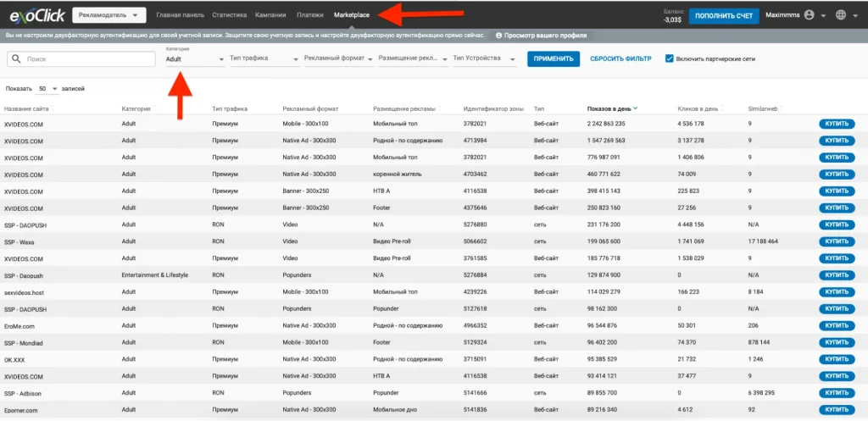Click the Мобильное дно placement cell
This screenshot has width=868, height=421.
[x=397, y=410]
